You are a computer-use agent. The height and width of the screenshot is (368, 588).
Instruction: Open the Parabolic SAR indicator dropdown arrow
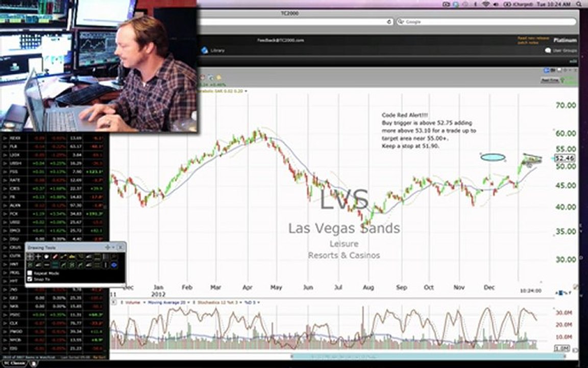[246, 91]
